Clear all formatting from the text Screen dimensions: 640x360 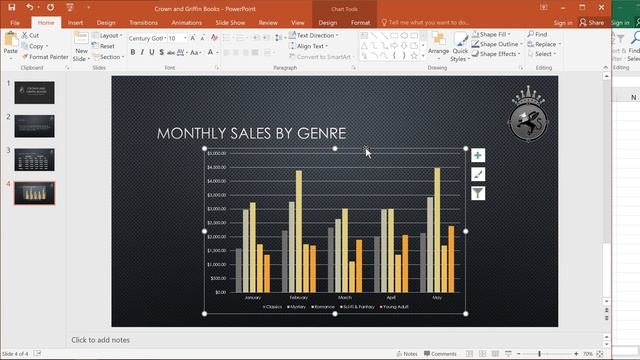[214, 38]
